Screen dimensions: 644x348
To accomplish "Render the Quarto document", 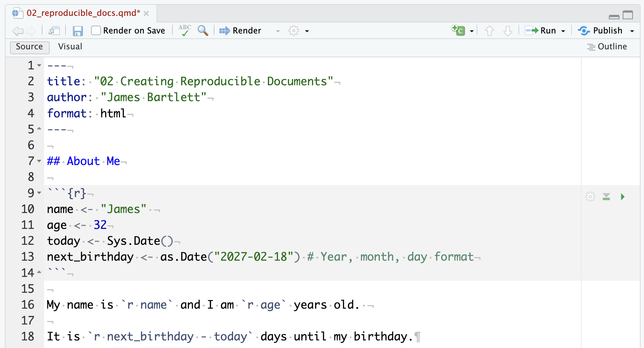I will 240,31.
